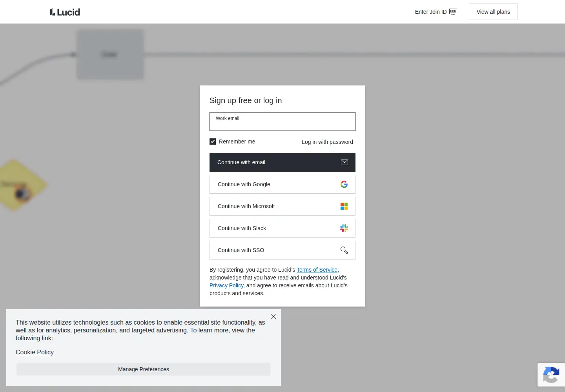565x392 pixels.
Task: Click the Slack logo icon
Action: coord(344,228)
